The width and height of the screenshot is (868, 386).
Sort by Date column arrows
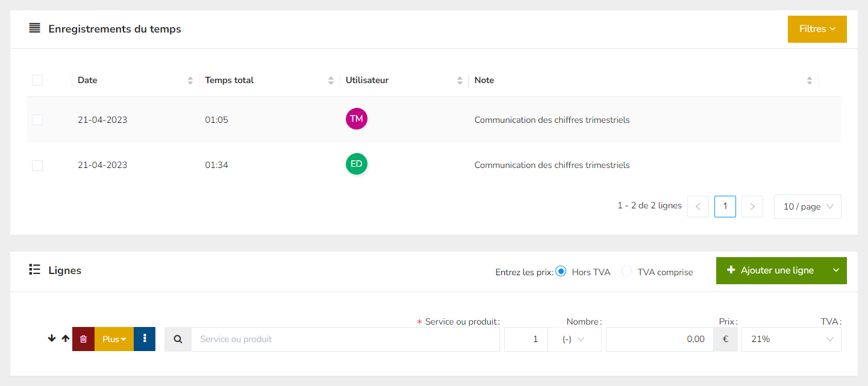click(190, 81)
